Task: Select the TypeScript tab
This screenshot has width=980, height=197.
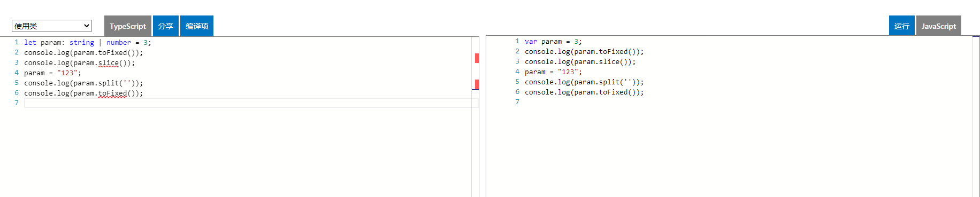Action: (128, 26)
